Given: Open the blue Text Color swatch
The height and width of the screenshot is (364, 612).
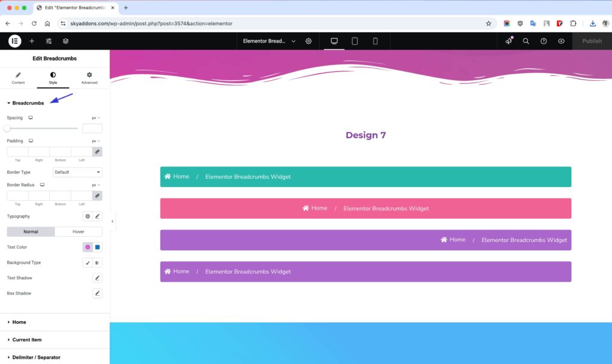Looking at the screenshot, I should coord(97,247).
